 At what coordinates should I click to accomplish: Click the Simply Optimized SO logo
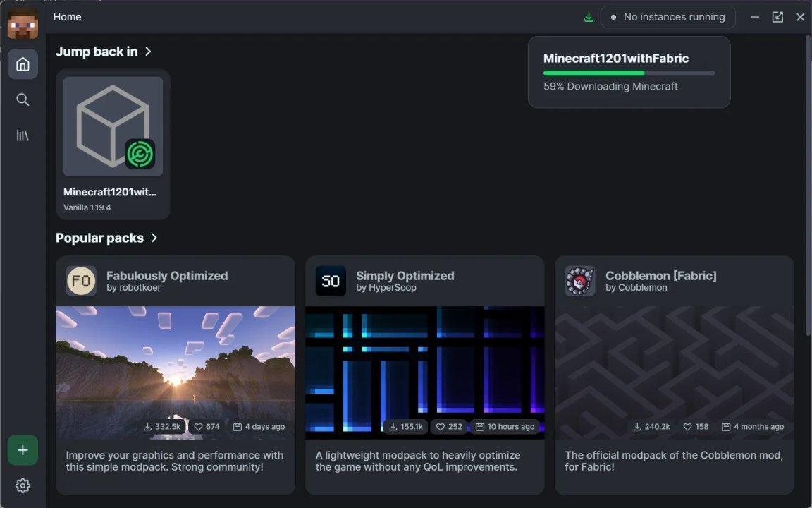(x=331, y=281)
